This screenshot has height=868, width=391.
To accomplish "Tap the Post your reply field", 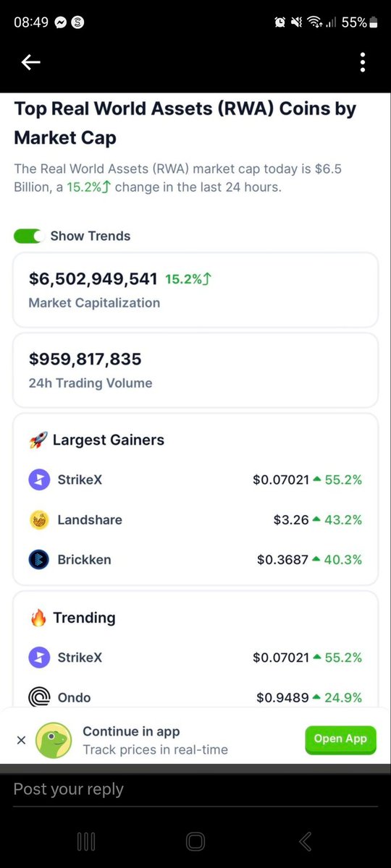I will [195, 789].
